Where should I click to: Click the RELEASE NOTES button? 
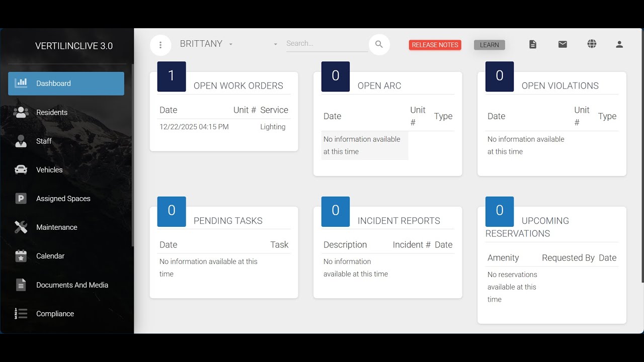click(435, 45)
